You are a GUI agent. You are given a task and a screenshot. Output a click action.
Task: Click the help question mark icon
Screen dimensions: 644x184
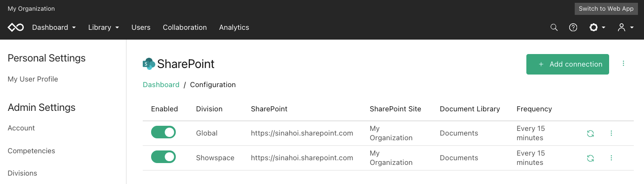coord(573,27)
